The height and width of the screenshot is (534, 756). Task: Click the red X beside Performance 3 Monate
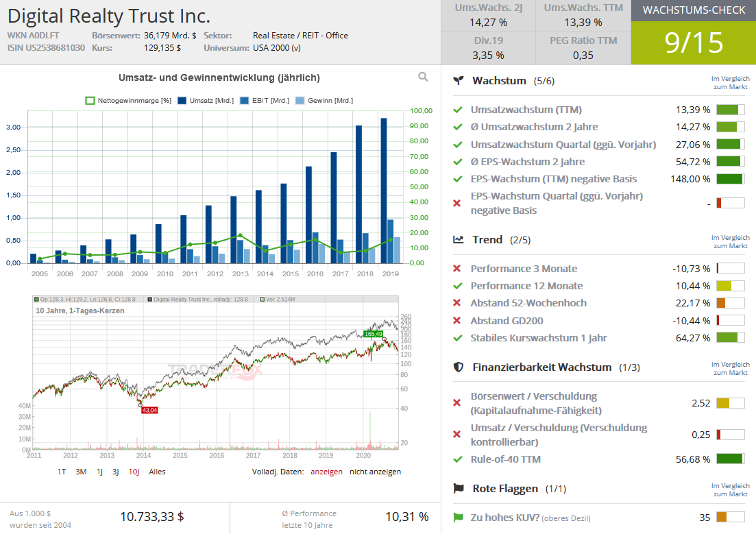(x=457, y=269)
